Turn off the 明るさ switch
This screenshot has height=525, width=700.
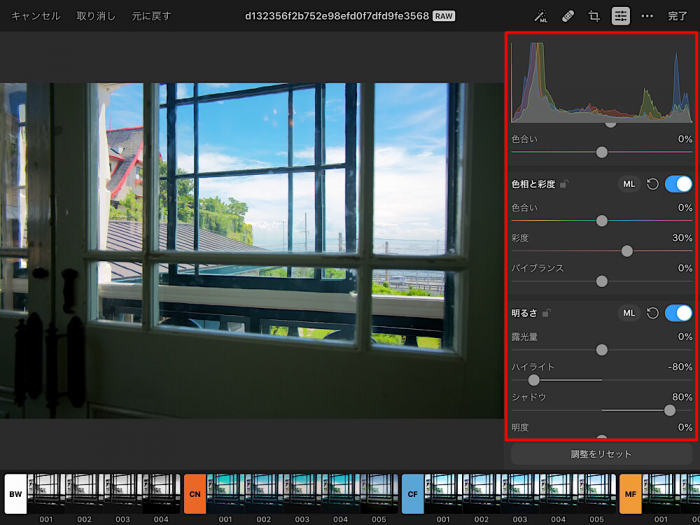click(x=679, y=313)
